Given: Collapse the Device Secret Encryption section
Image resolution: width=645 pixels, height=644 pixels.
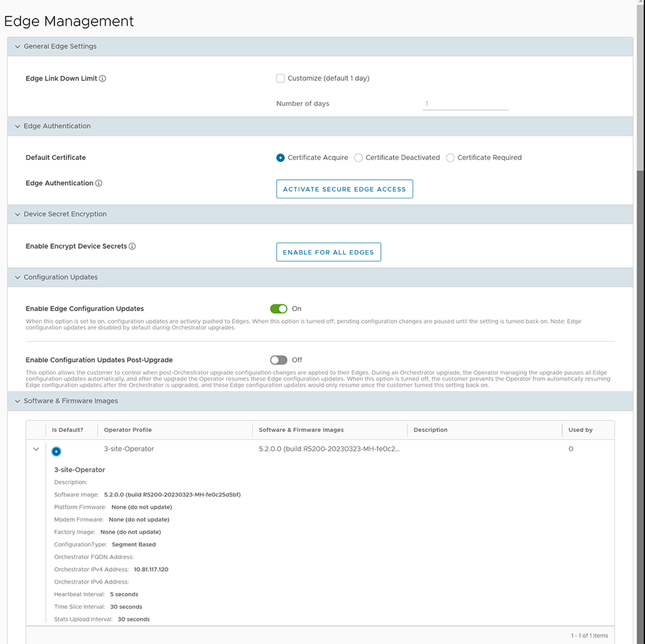Looking at the screenshot, I should click(17, 214).
